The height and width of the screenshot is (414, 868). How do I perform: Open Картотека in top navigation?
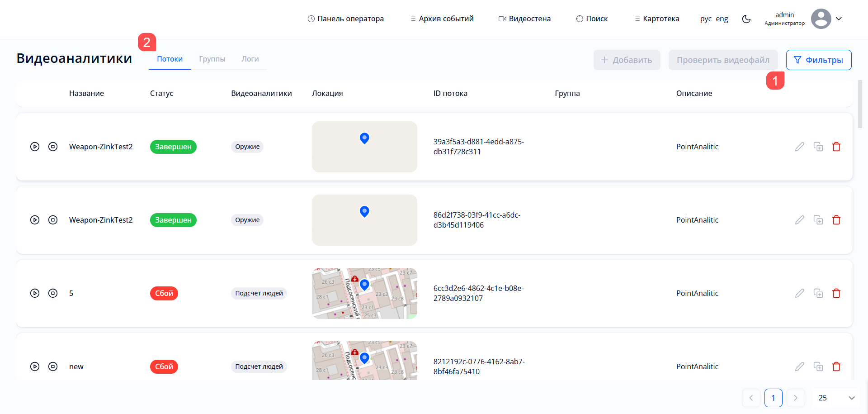(657, 19)
